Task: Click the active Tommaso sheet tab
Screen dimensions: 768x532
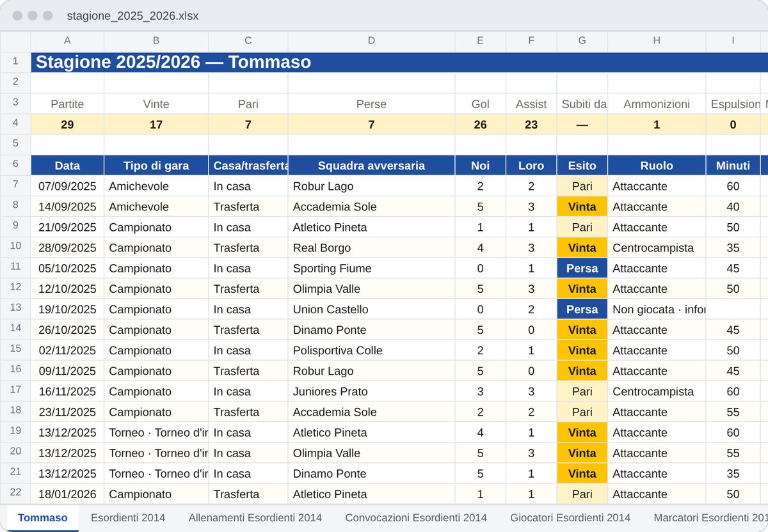Action: click(x=43, y=518)
